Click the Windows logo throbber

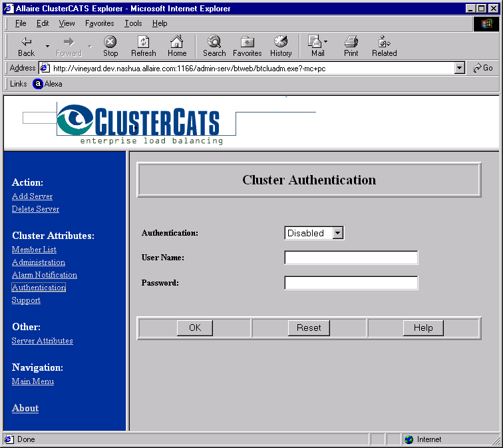click(486, 23)
